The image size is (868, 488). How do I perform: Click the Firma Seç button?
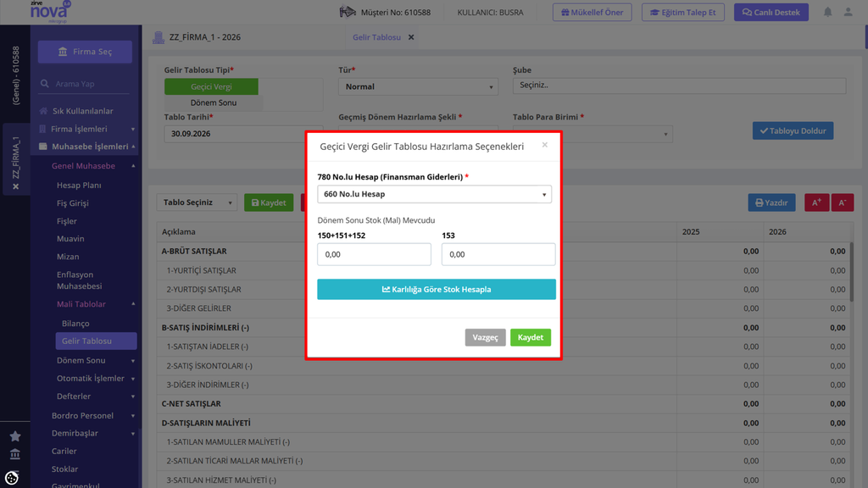pos(85,52)
